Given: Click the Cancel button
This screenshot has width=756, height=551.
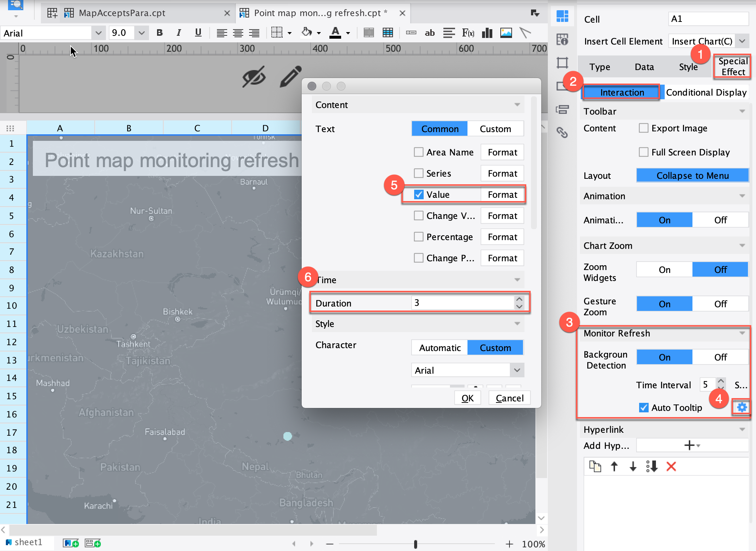Looking at the screenshot, I should 509,398.
